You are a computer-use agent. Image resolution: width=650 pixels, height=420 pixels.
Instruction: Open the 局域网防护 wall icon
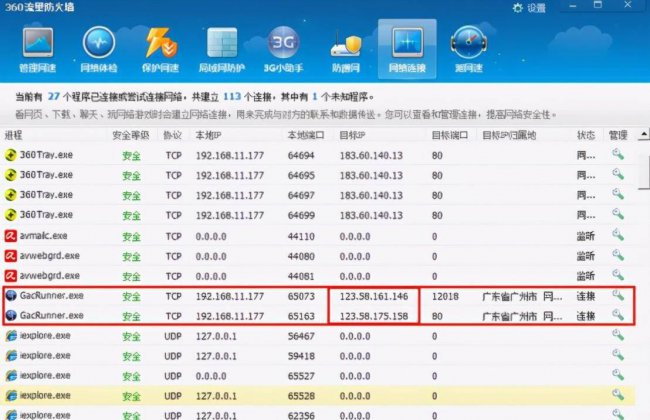tap(222, 49)
